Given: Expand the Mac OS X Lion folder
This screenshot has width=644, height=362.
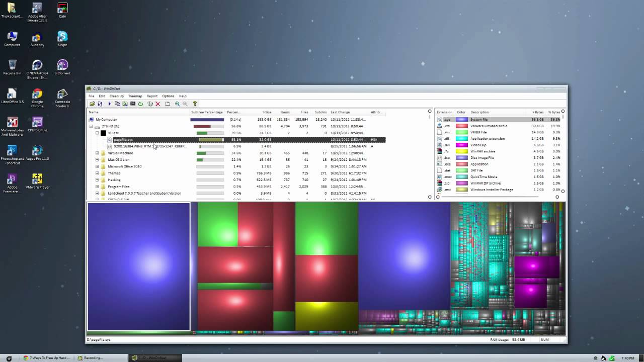Looking at the screenshot, I should (97, 160).
